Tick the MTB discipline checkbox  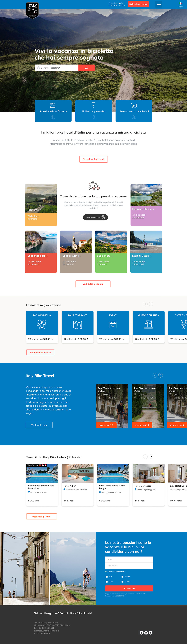coord(106,582)
